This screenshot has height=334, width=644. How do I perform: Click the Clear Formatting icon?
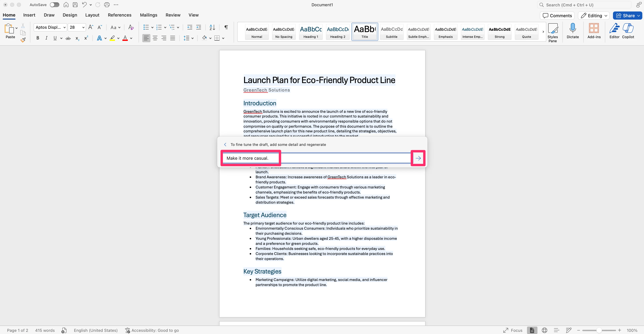click(131, 27)
